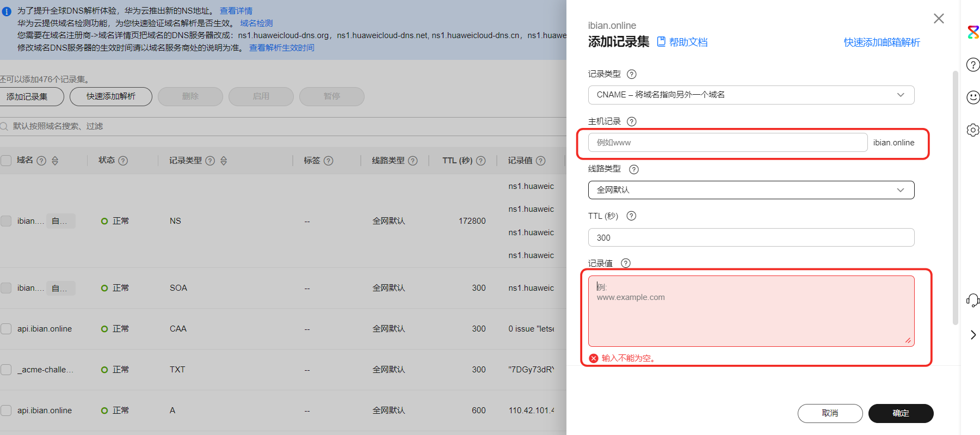Toggle checkbox for the A record row
The height and width of the screenshot is (435, 980).
6,411
